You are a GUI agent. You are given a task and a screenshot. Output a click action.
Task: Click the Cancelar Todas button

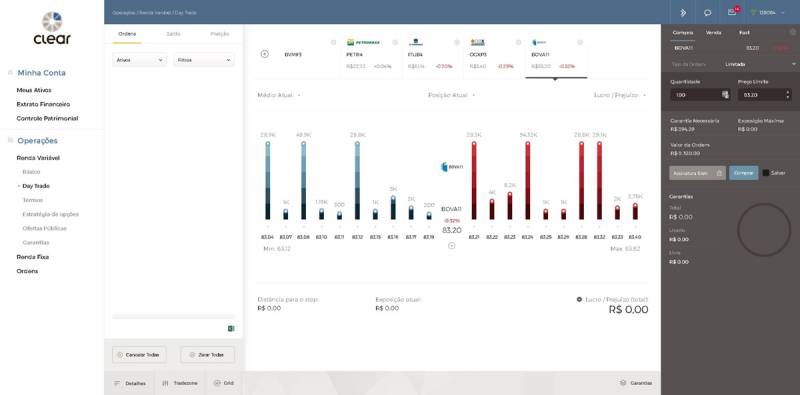tap(139, 355)
